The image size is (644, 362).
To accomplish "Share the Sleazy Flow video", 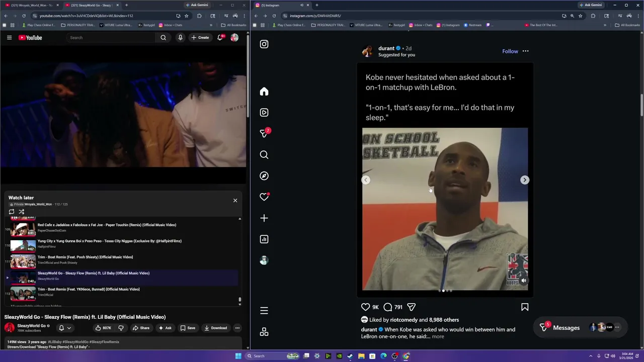I will 141,328.
